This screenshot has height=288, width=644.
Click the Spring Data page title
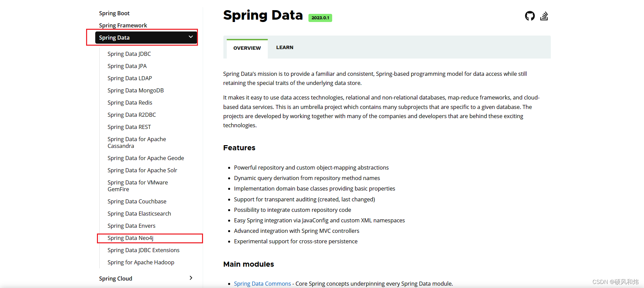coord(263,15)
